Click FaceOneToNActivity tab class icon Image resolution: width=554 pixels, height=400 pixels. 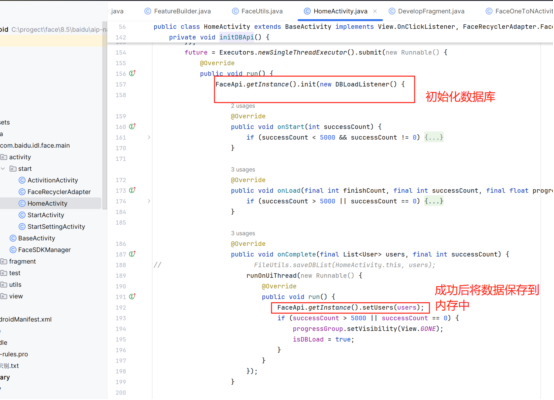click(x=489, y=11)
